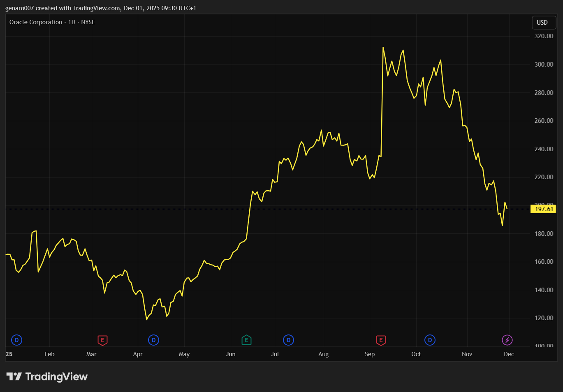
Task: Open the April dividend marker
Action: (x=153, y=340)
